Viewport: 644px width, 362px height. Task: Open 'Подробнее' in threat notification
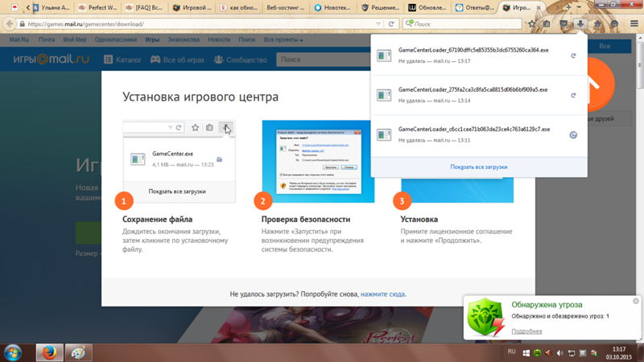tap(526, 331)
